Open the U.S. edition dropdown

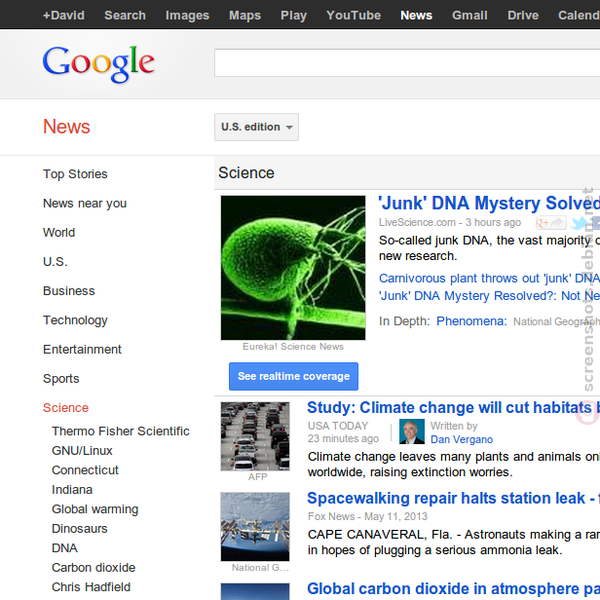pos(256,127)
